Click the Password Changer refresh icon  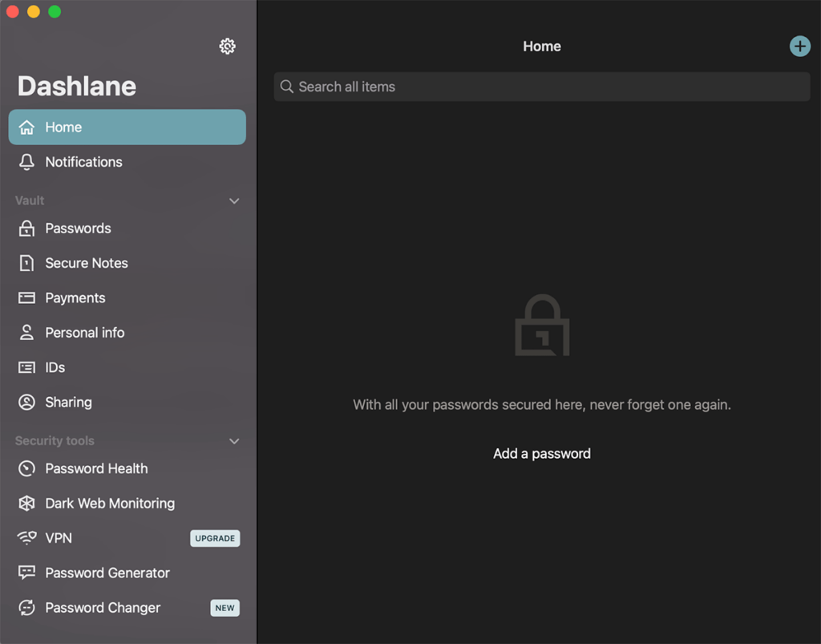[x=26, y=607]
